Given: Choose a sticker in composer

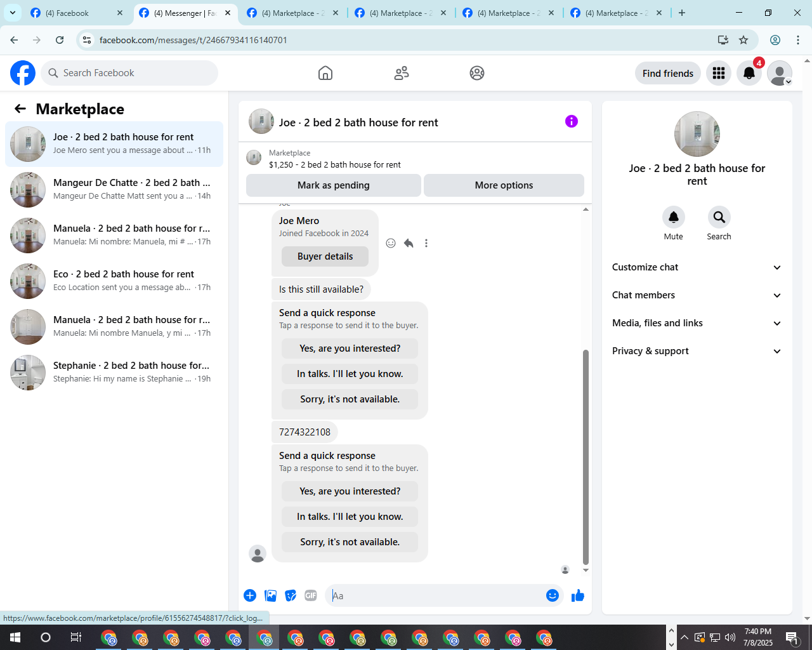Looking at the screenshot, I should point(291,595).
